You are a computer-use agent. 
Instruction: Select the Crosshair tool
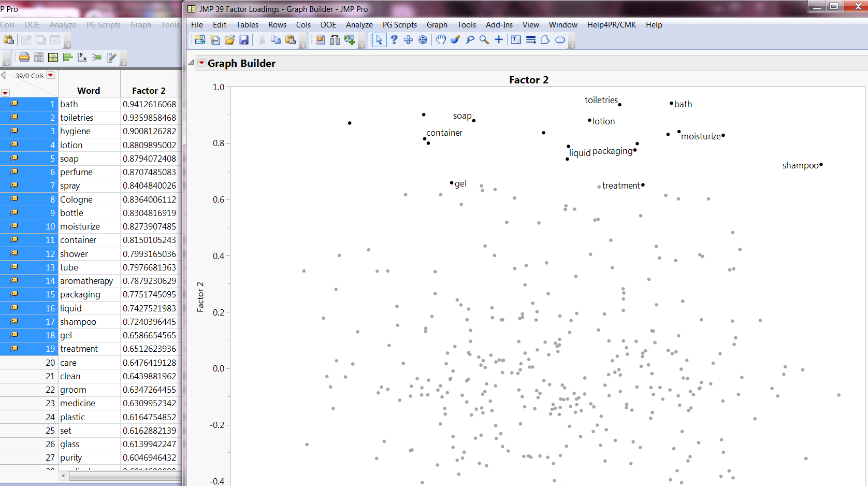click(498, 39)
